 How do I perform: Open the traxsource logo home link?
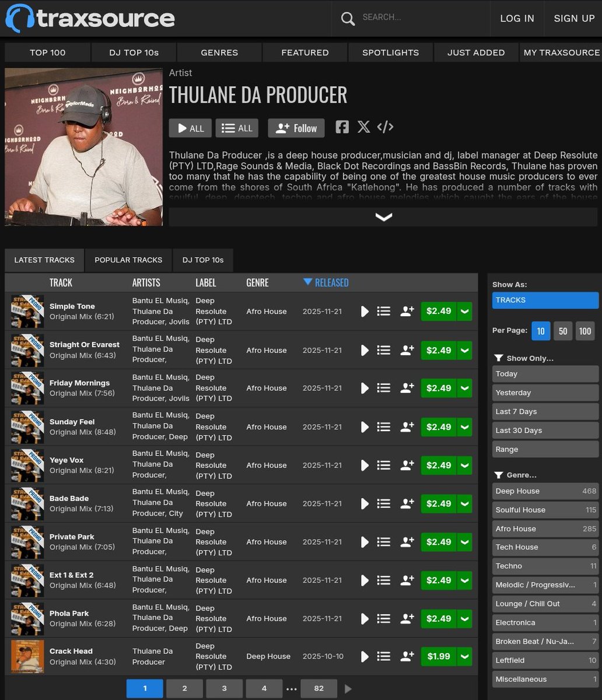coord(90,18)
